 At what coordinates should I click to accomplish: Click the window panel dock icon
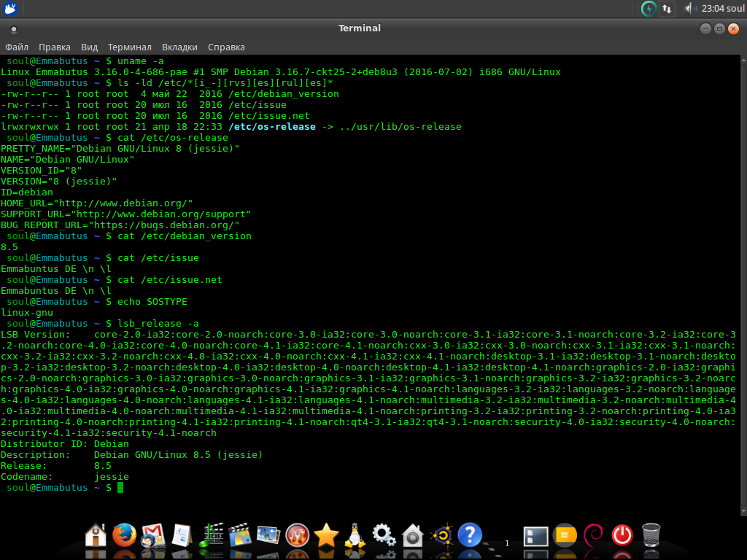pyautogui.click(x=536, y=536)
